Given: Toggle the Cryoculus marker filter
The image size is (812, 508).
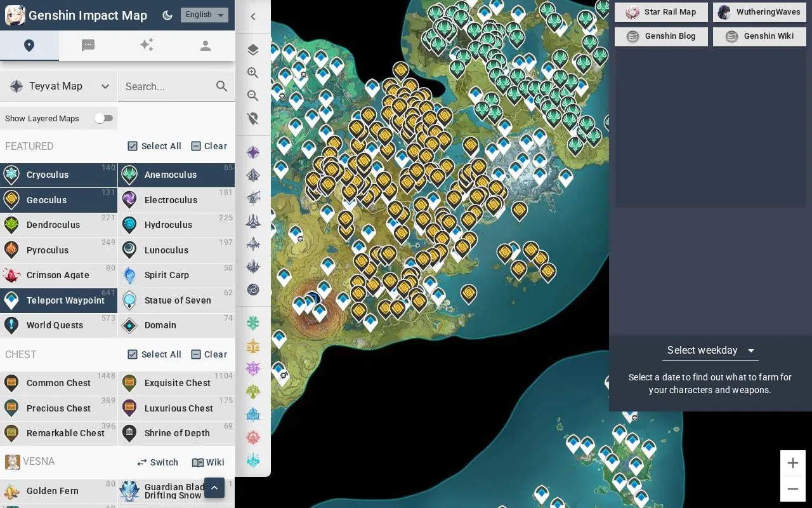Looking at the screenshot, I should point(58,175).
